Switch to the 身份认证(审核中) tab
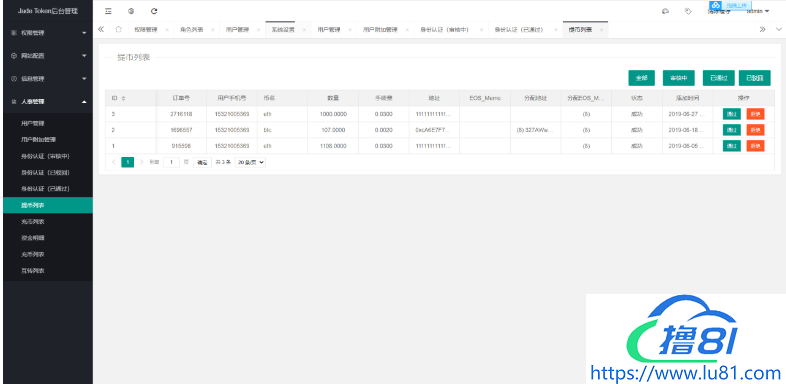786x384 pixels. tap(445, 30)
